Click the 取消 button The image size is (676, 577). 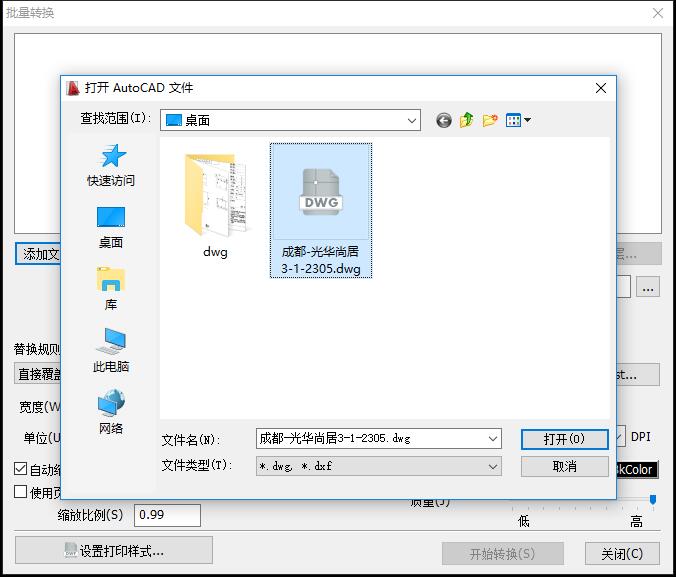[x=564, y=466]
